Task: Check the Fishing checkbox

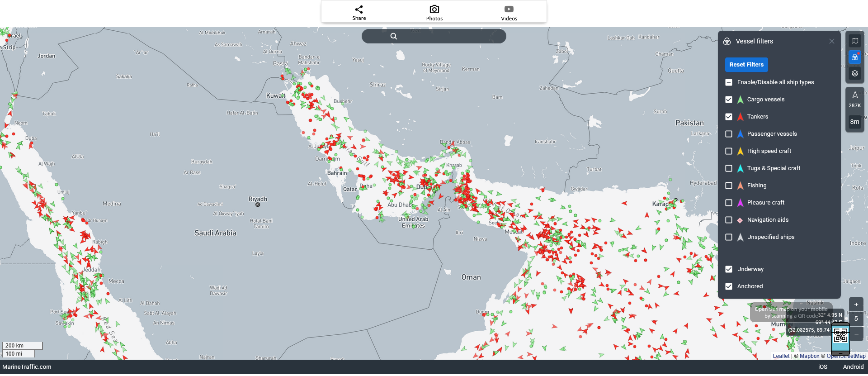Action: coord(729,186)
